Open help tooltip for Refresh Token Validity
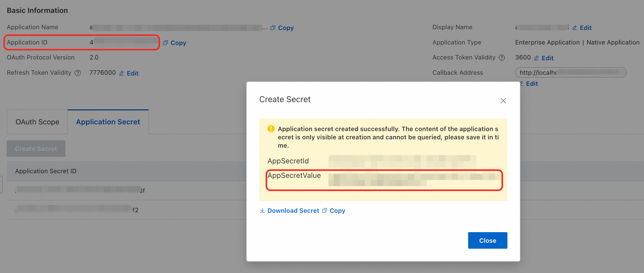Screen dimensions: 644x273 [x=78, y=73]
